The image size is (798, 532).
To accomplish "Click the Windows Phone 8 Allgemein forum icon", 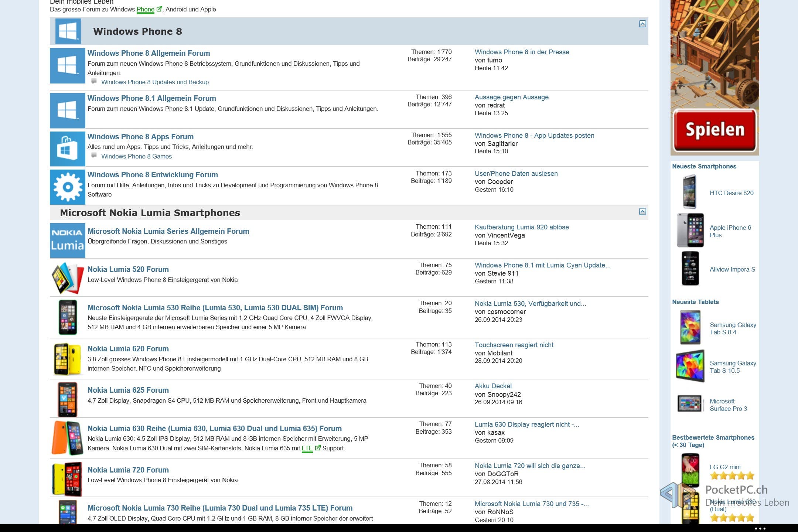I will click(67, 65).
